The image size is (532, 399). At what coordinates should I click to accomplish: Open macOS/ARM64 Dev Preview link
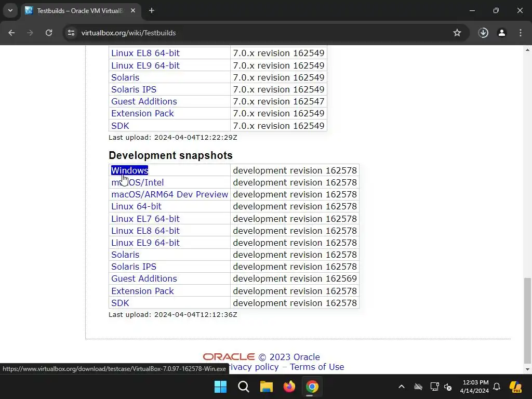pyautogui.click(x=170, y=194)
